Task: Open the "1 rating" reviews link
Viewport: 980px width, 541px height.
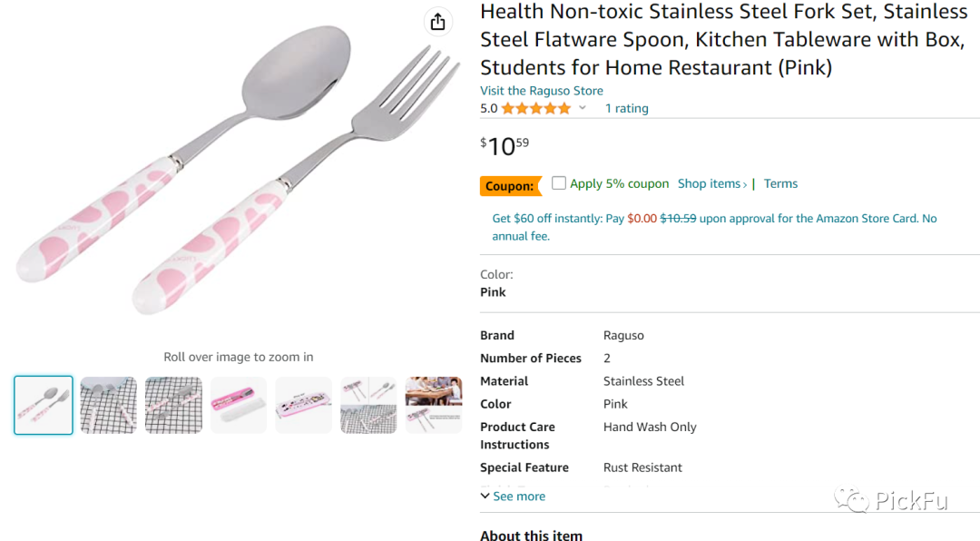Action: click(x=626, y=108)
